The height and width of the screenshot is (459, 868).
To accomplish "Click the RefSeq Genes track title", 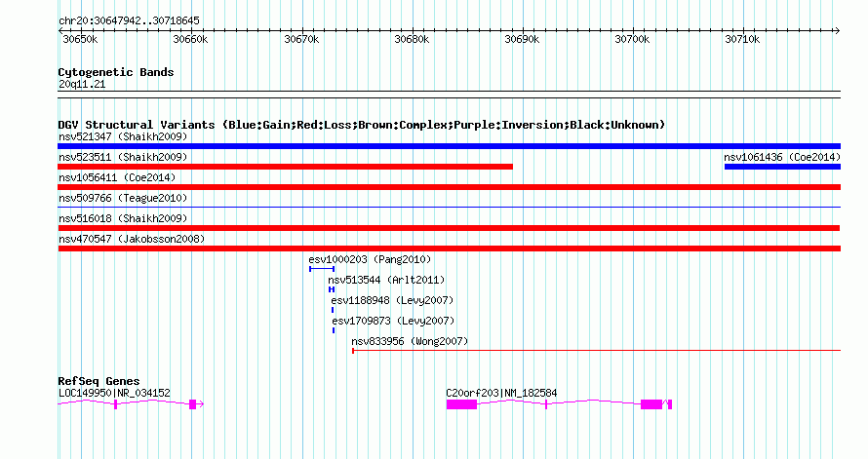I will [x=99, y=382].
